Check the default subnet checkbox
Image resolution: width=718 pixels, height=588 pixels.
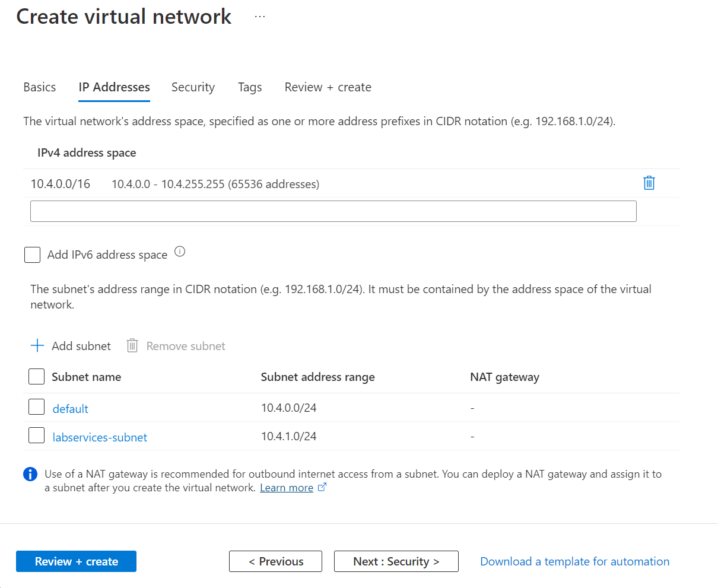[x=36, y=408]
